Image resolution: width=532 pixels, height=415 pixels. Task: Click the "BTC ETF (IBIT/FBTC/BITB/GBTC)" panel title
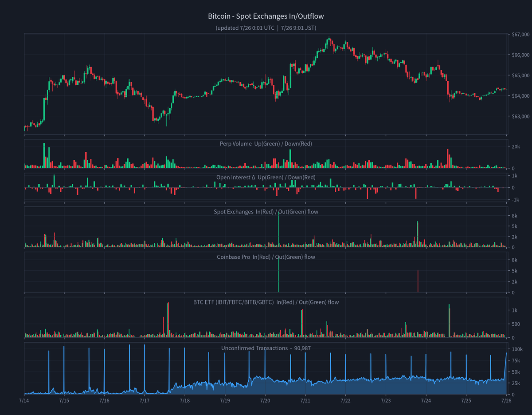(x=266, y=302)
